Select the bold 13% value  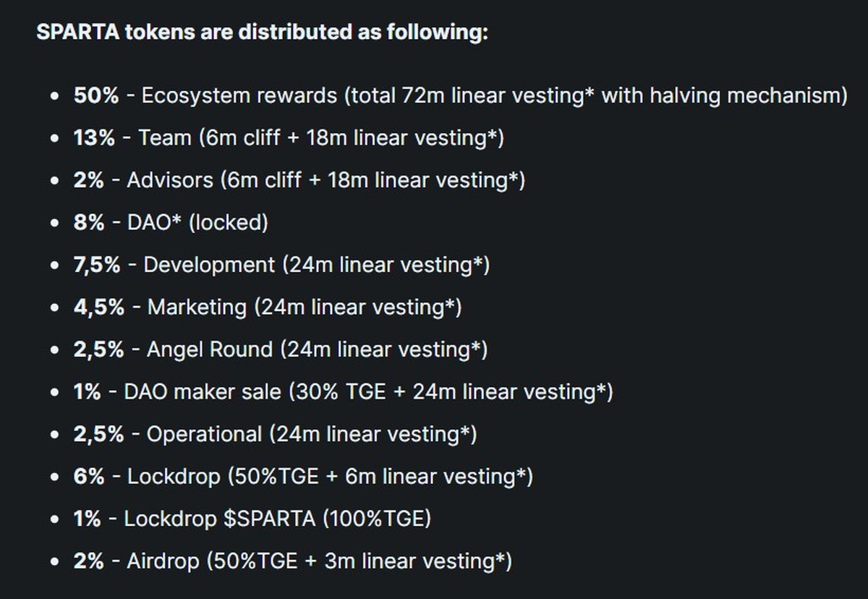tap(94, 137)
